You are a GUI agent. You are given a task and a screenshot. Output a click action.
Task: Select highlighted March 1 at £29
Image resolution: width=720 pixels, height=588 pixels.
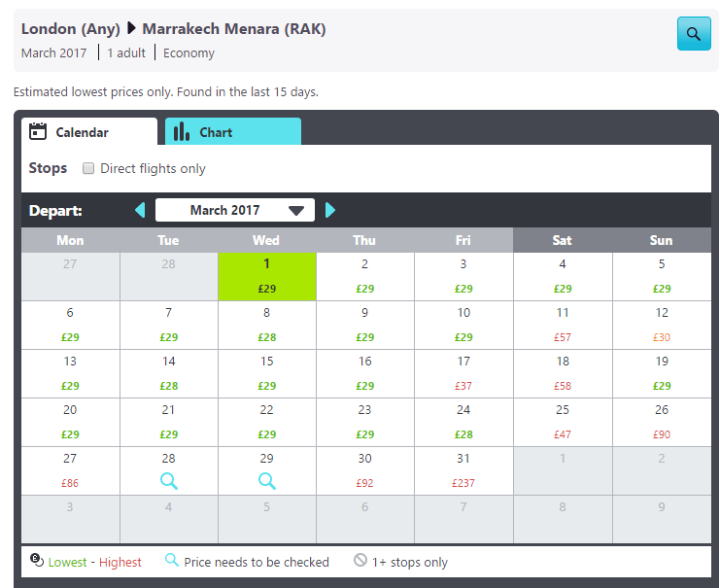(267, 277)
